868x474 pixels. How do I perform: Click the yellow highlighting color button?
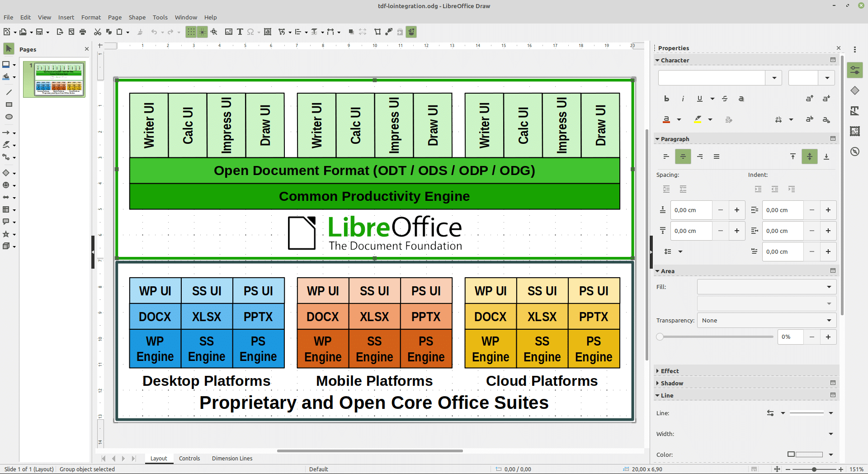pos(698,119)
